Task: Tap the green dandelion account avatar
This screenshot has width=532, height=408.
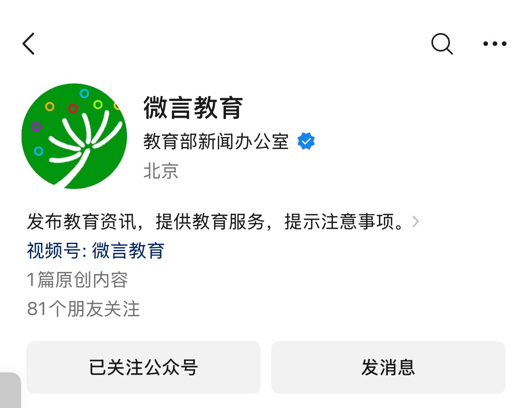Action: click(x=74, y=136)
